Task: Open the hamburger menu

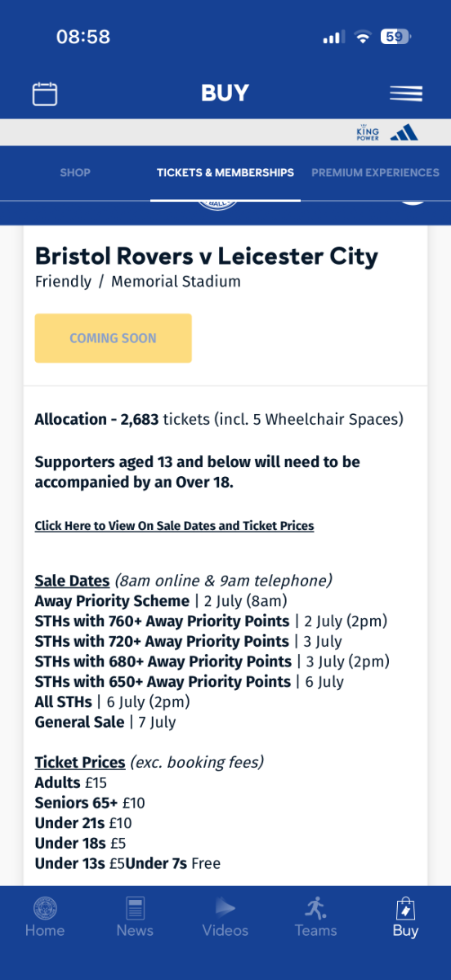Action: pos(406,93)
